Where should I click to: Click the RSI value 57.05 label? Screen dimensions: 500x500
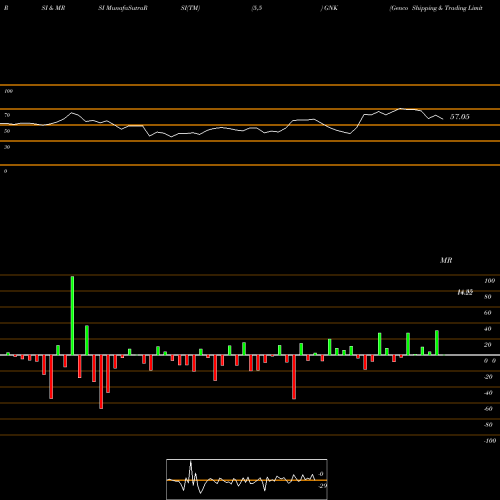pos(460,117)
